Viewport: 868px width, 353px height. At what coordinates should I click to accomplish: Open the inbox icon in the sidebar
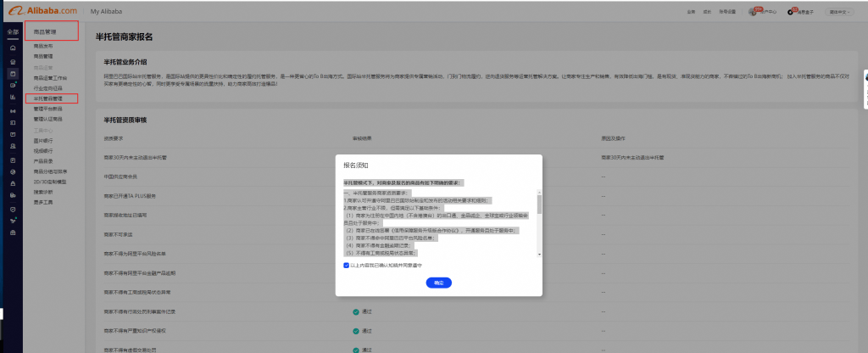tap(12, 135)
